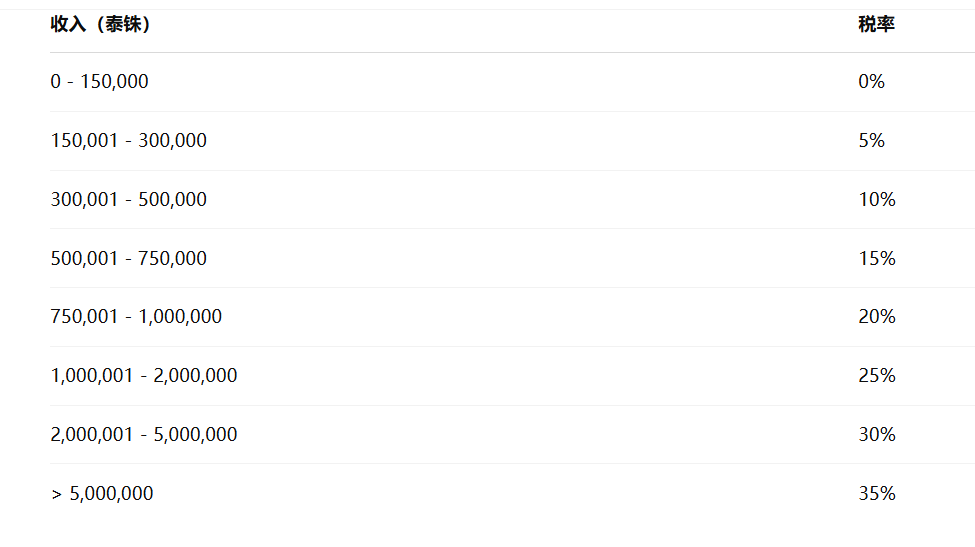The image size is (975, 547).
Task: Click the 5% tax rate value
Action: 871,140
